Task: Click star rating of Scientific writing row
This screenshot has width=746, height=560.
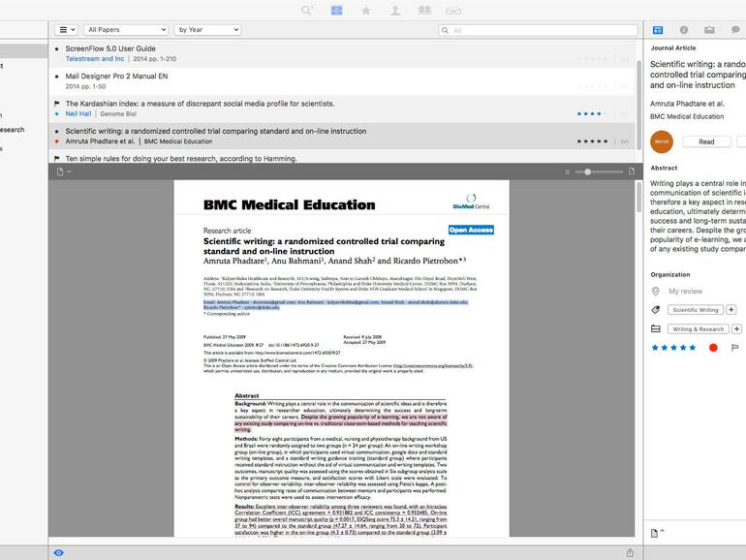Action: click(592, 141)
